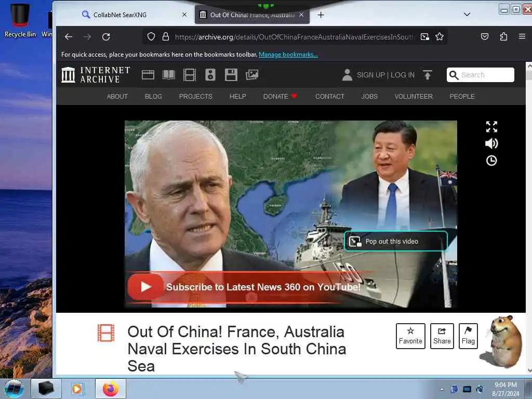Close the Out Of China tab

tap(301, 15)
